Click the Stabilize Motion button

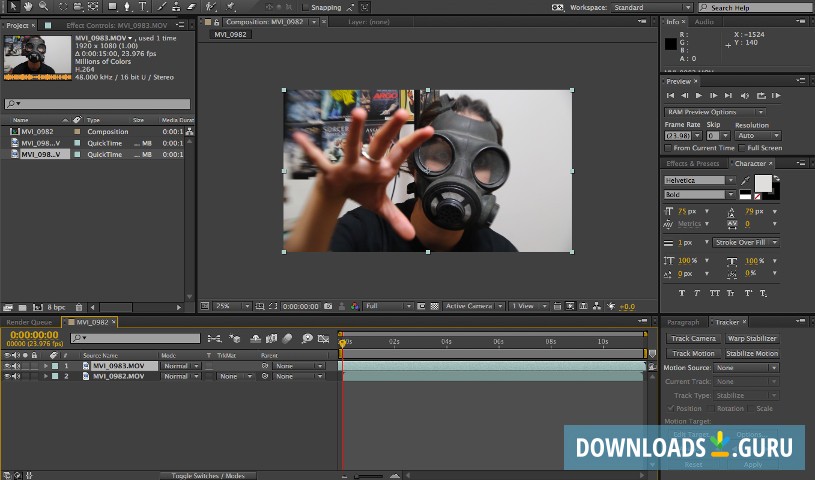pos(752,354)
